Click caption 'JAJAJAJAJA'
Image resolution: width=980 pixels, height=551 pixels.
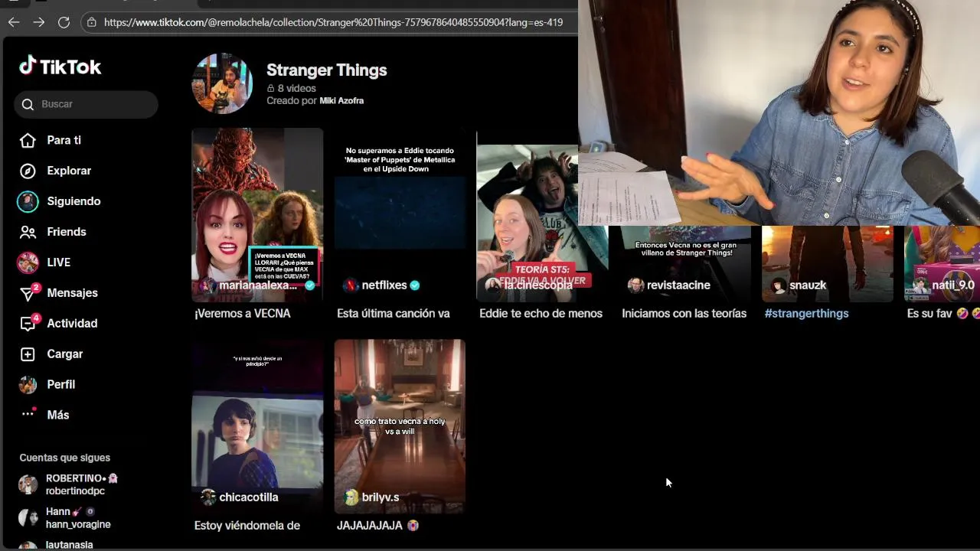[370, 526]
